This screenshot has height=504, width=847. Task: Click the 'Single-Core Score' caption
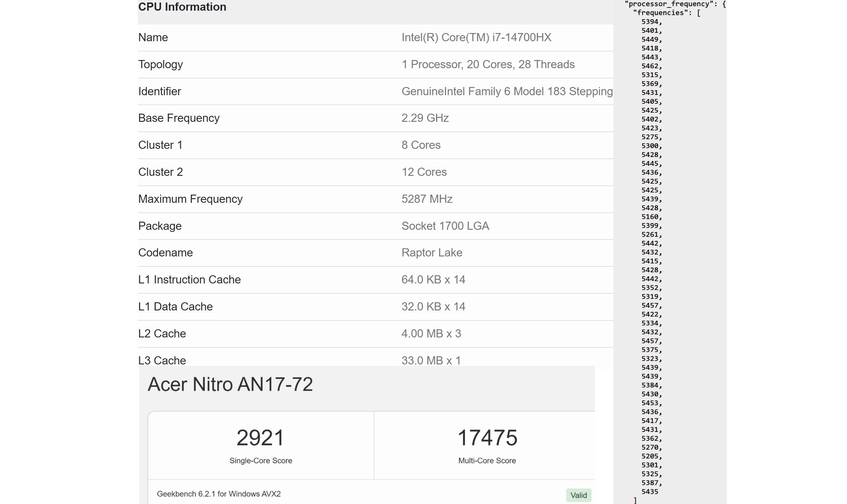click(x=261, y=461)
